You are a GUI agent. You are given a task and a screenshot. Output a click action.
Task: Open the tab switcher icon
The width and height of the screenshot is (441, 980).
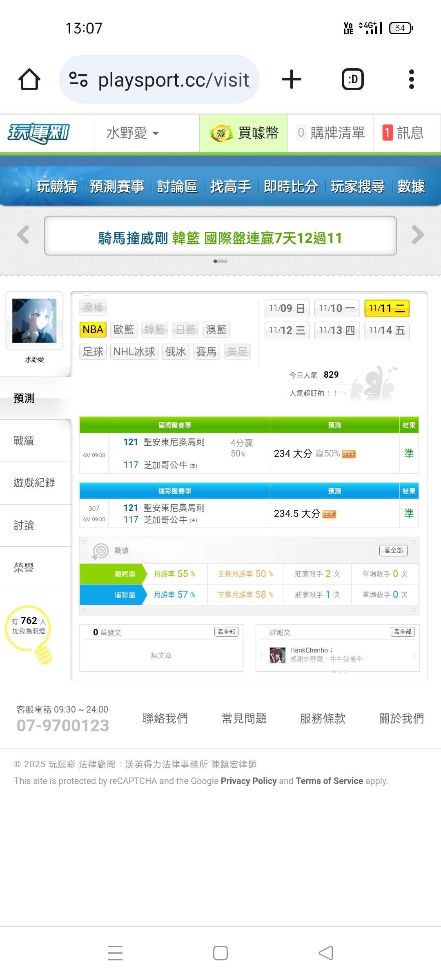coord(352,79)
